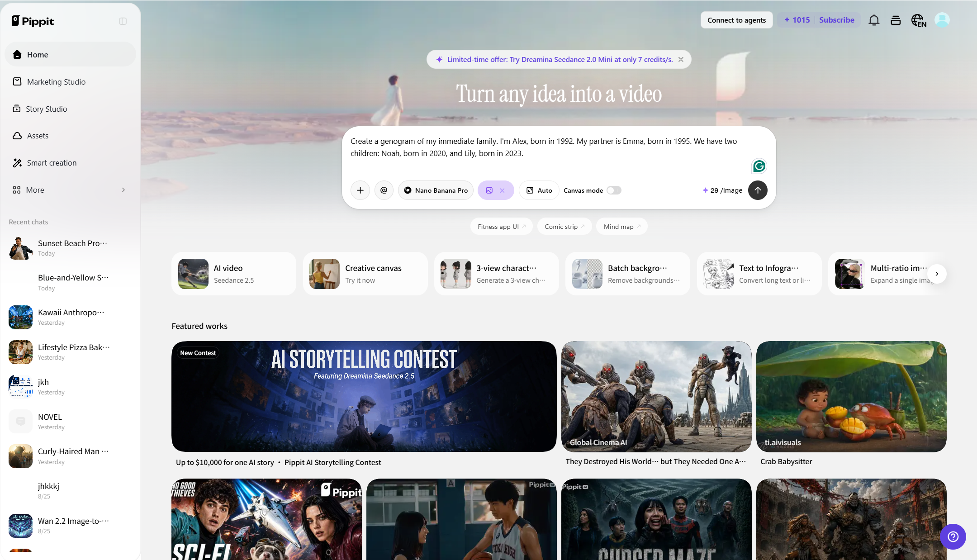Click the plus attach button in prompt box
The height and width of the screenshot is (560, 977).
click(x=360, y=190)
